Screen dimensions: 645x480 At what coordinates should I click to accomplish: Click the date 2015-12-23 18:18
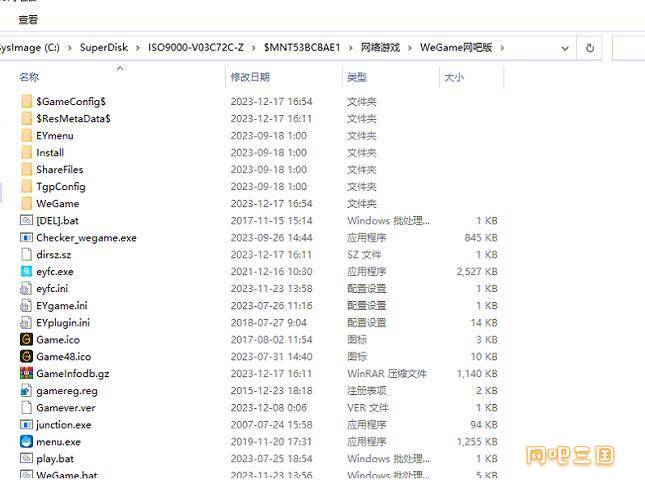click(271, 391)
